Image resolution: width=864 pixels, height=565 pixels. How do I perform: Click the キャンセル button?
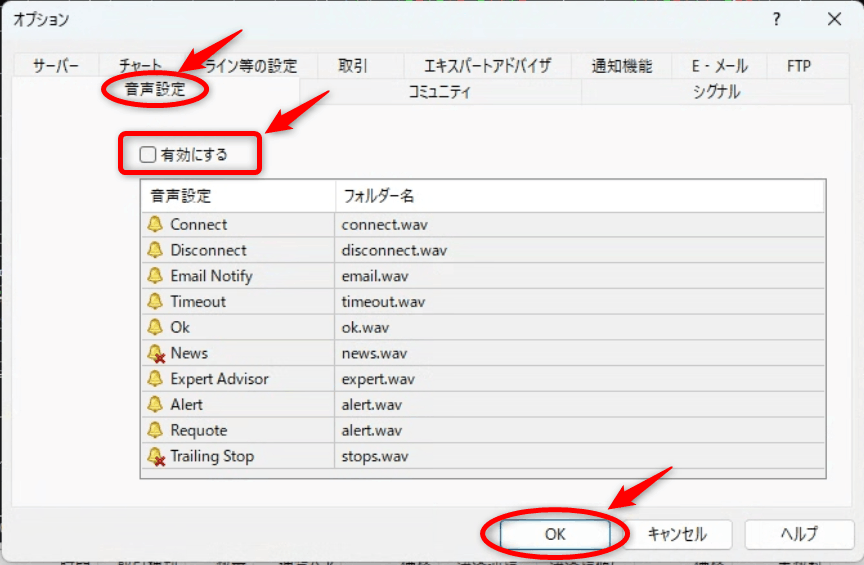click(x=677, y=534)
